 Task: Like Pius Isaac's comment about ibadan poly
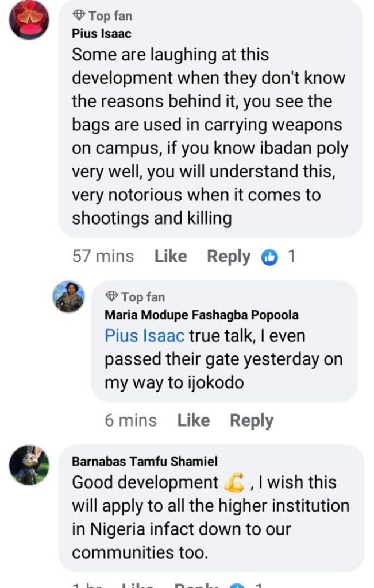coord(171,256)
